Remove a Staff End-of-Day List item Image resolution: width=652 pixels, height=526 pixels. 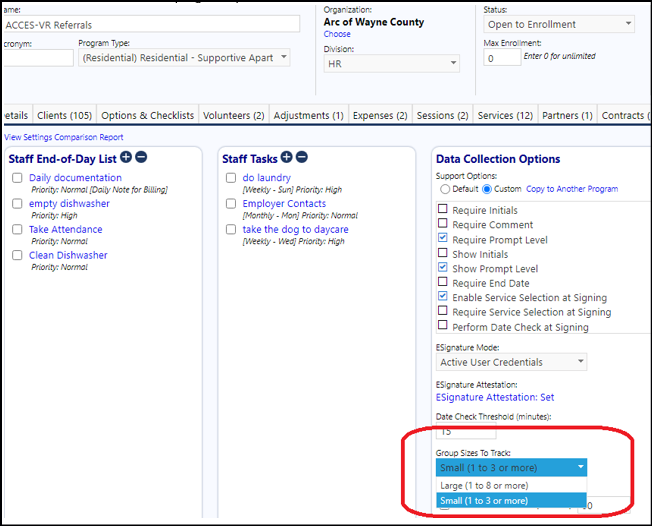click(x=141, y=157)
